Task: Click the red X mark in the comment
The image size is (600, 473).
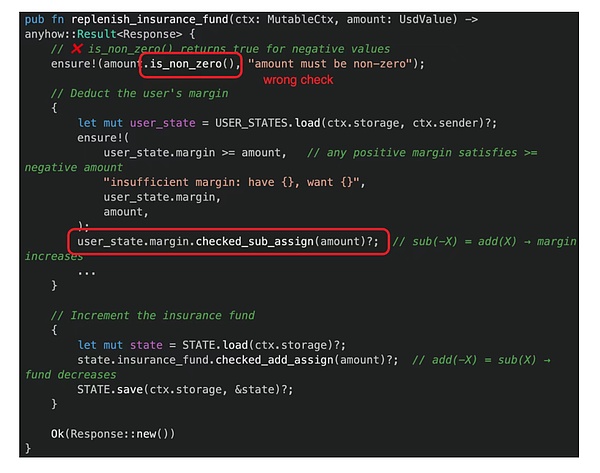Action: (79, 49)
